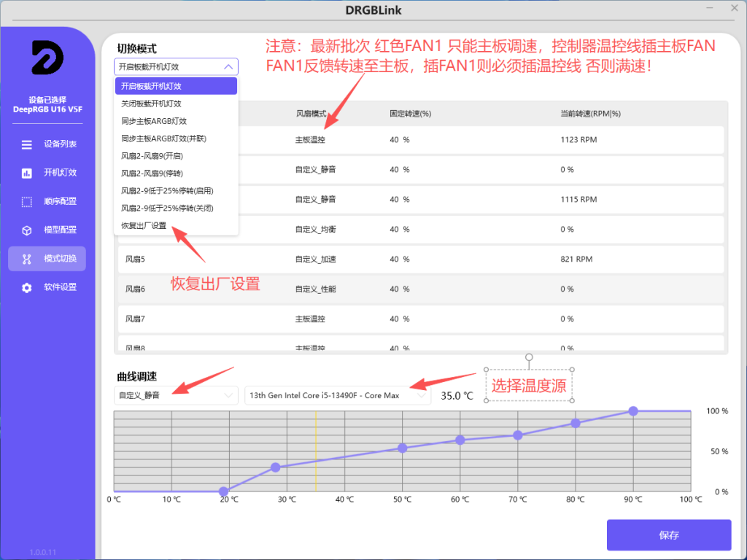Open the 自定义_静音 curve mode dropdown

pos(177,395)
